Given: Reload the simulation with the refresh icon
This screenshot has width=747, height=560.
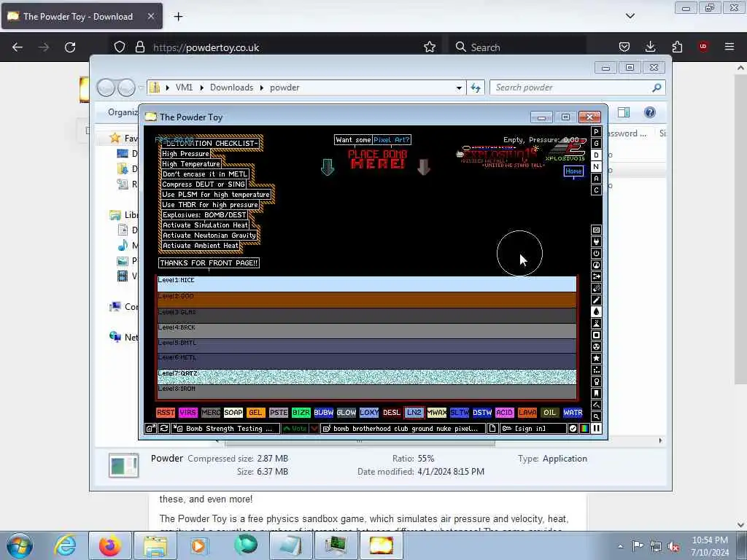Looking at the screenshot, I should point(164,429).
